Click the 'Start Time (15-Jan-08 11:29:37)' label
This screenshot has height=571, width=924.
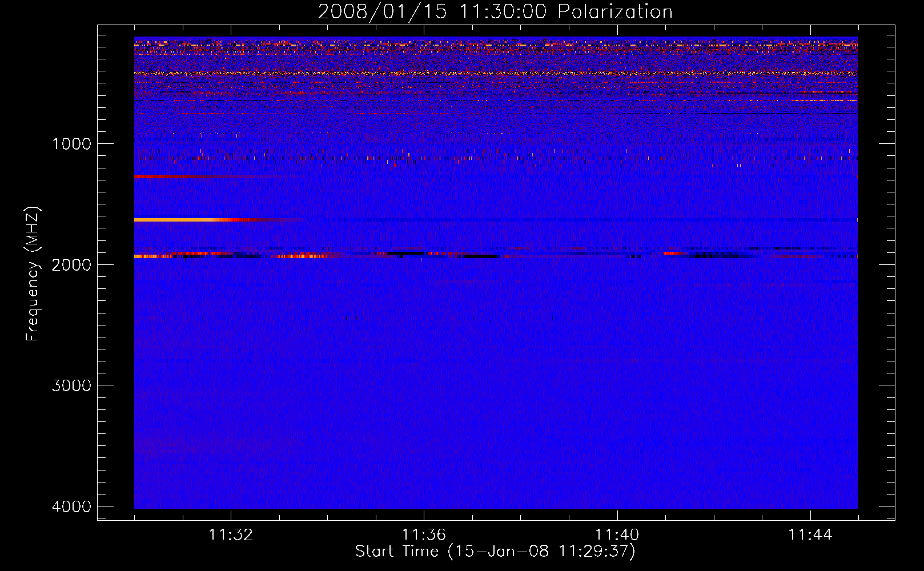[495, 552]
